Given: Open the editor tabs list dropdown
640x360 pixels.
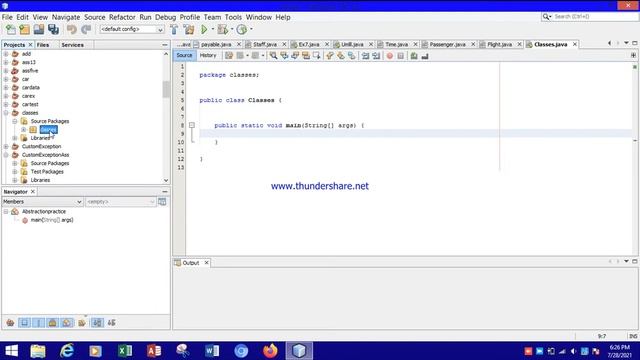Looking at the screenshot, I should (626, 43).
